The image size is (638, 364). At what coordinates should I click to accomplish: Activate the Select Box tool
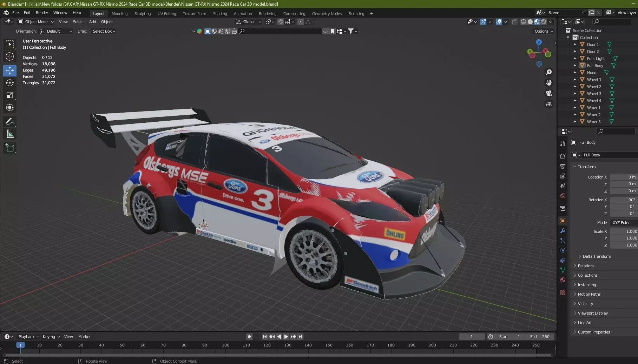(10, 44)
